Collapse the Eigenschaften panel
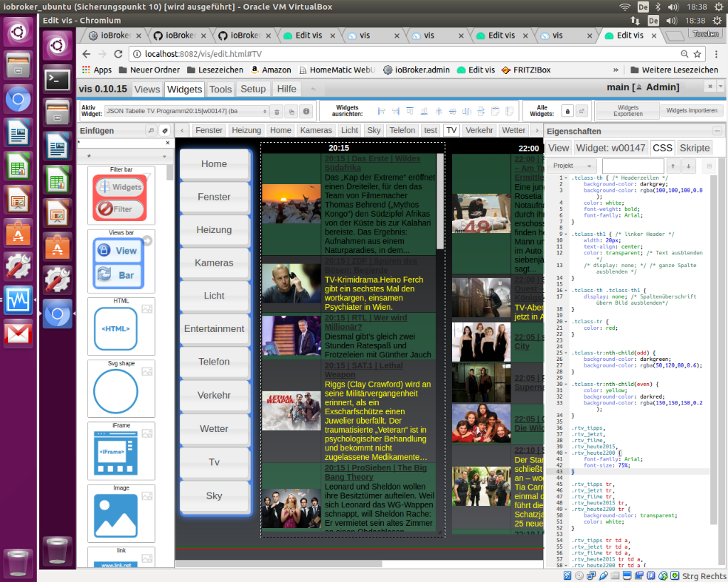The width and height of the screenshot is (728, 582). (722, 131)
